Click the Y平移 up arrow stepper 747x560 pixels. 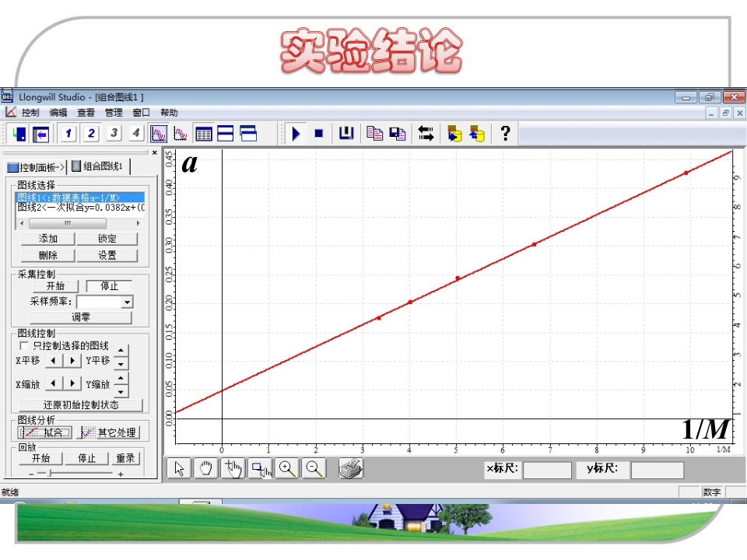coord(121,351)
